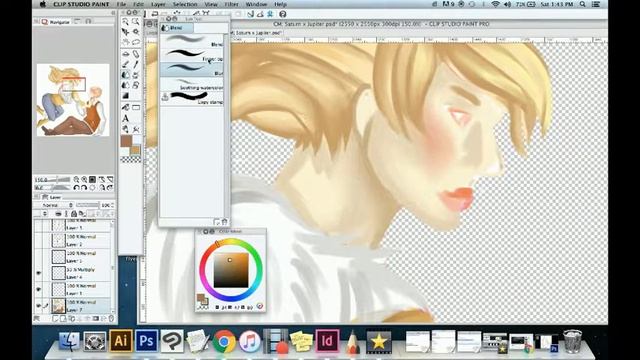The image size is (640, 360).
Task: Open the Edit menu
Action: tap(138, 4)
